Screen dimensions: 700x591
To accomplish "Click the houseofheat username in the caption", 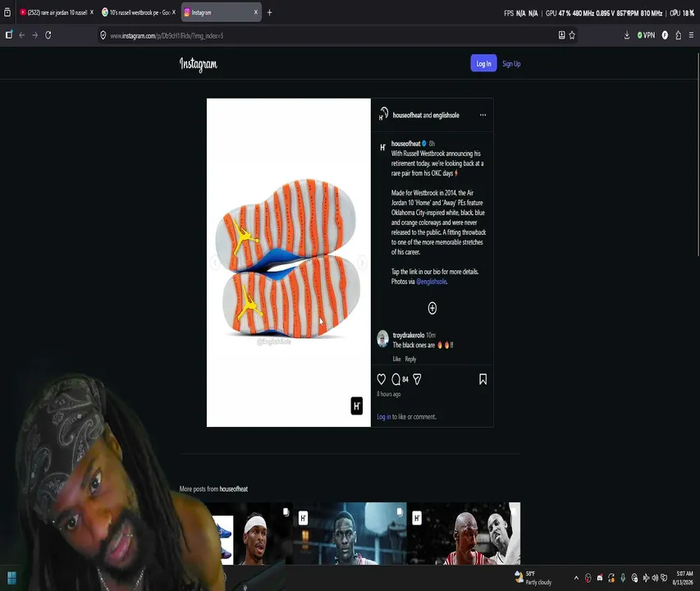I will [x=406, y=144].
